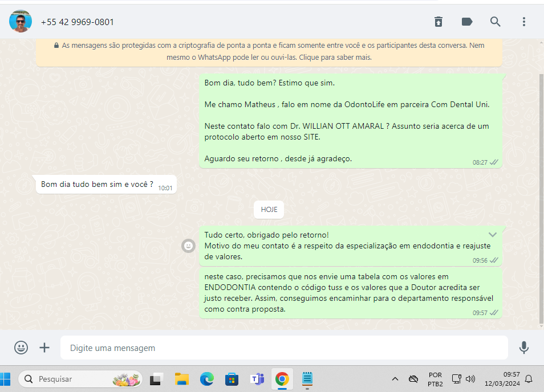Click the label tag icon in header
The height and width of the screenshot is (392, 544).
click(x=467, y=22)
